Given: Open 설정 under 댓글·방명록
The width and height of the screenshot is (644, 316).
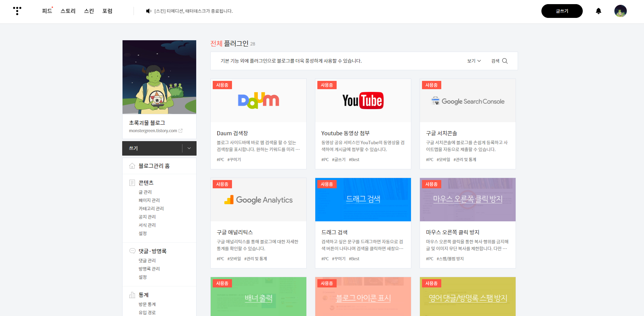Looking at the screenshot, I should point(143,277).
